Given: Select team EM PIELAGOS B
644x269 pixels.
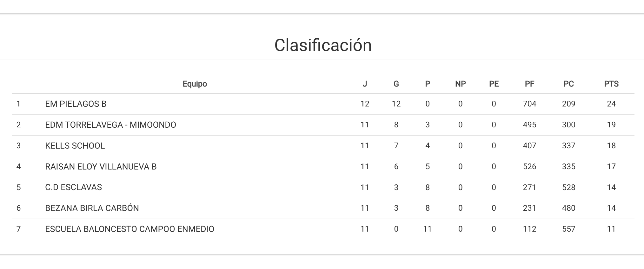Looking at the screenshot, I should point(76,104).
